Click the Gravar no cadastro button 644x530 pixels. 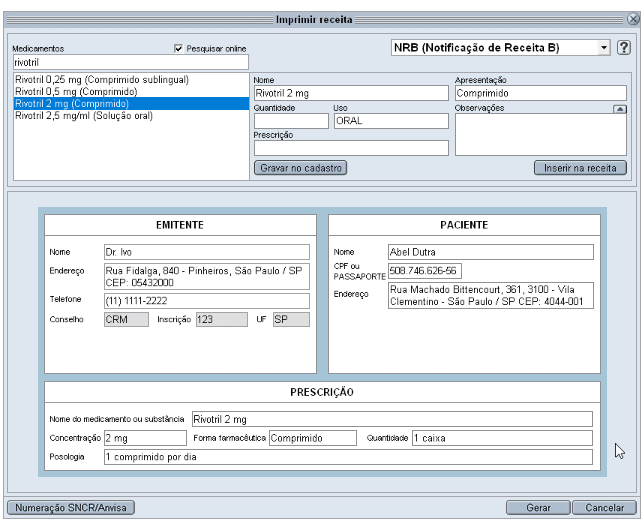point(301,168)
